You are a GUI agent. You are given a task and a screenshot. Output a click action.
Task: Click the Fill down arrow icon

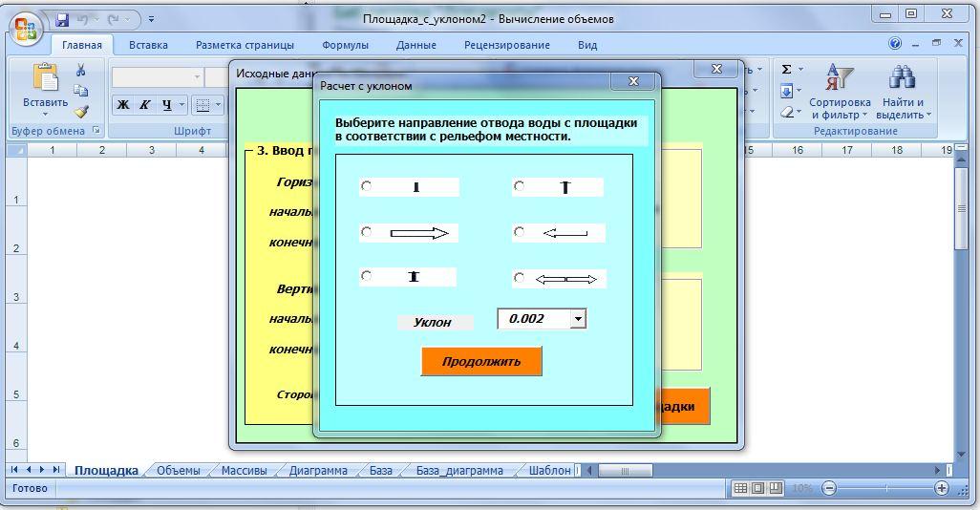(787, 92)
